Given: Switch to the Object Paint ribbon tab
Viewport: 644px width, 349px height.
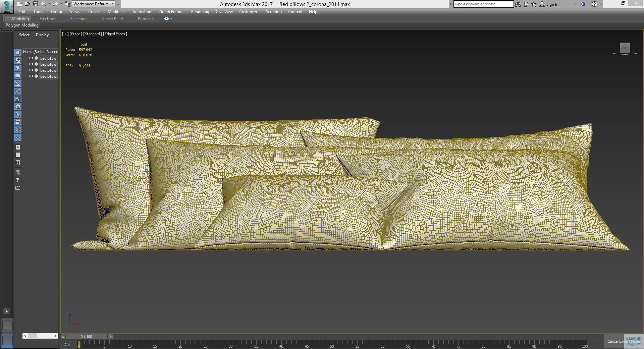Looking at the screenshot, I should (112, 19).
